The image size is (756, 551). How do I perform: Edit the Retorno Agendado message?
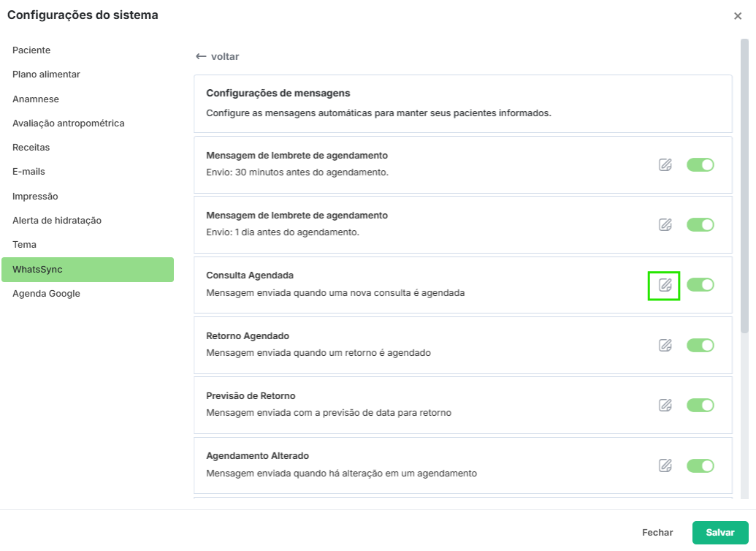click(x=665, y=345)
